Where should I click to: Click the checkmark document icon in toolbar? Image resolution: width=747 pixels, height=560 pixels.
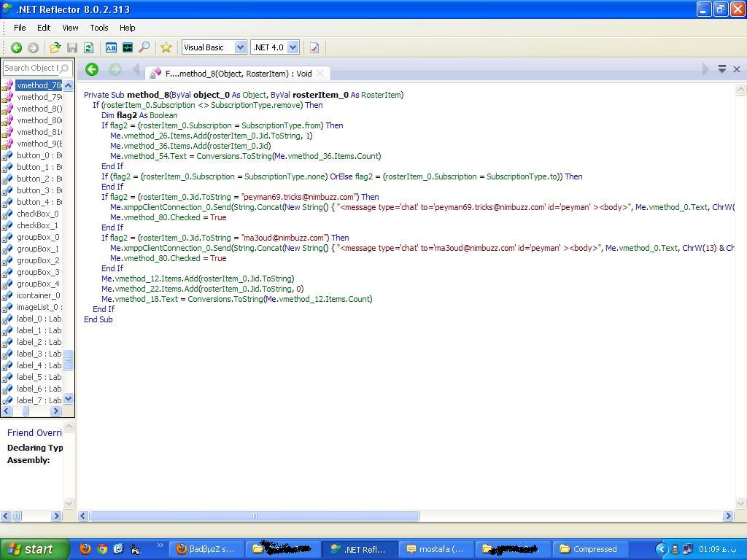click(314, 47)
